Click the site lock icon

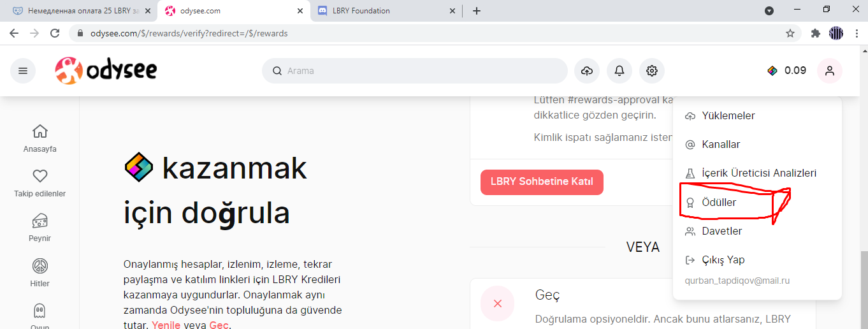(x=80, y=33)
